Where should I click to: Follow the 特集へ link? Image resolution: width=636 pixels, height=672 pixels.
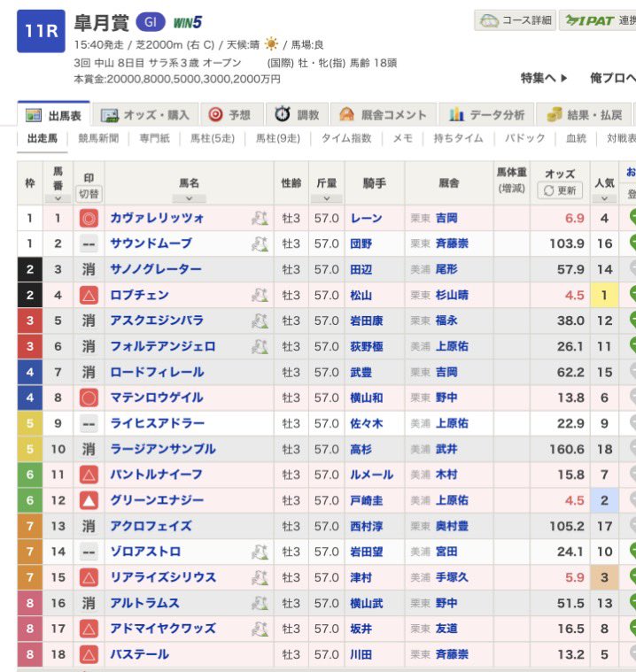click(x=544, y=78)
